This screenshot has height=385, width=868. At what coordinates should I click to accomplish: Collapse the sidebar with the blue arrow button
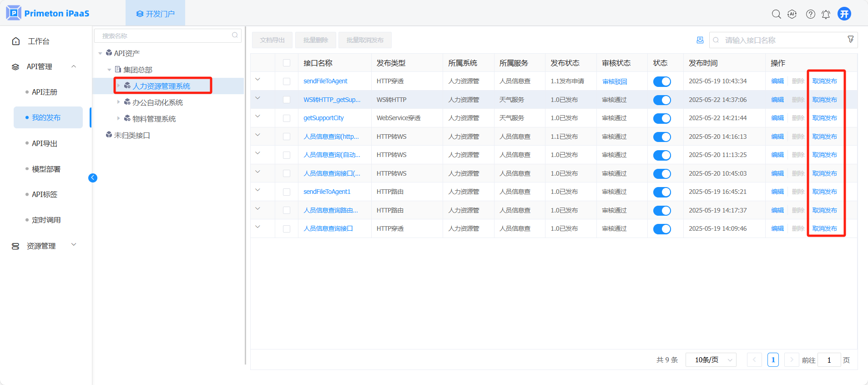pos(93,178)
